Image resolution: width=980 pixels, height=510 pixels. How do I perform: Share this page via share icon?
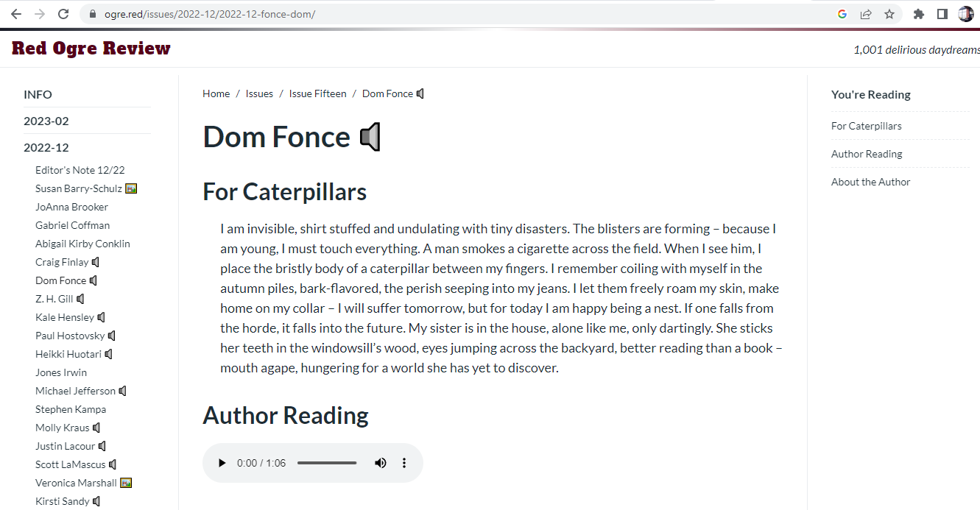(866, 14)
